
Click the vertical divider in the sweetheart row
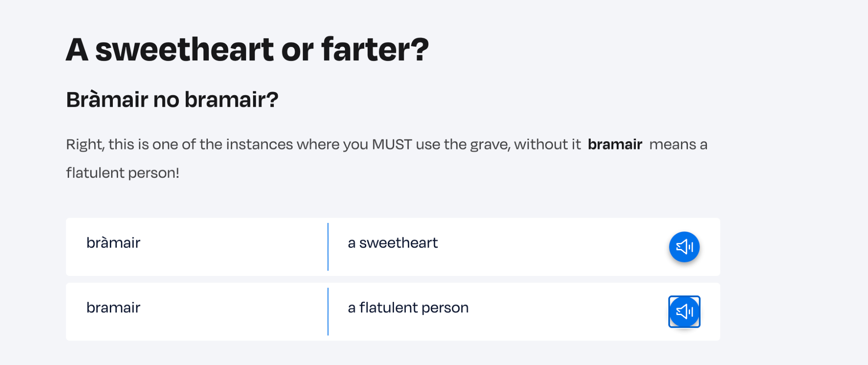coord(328,247)
